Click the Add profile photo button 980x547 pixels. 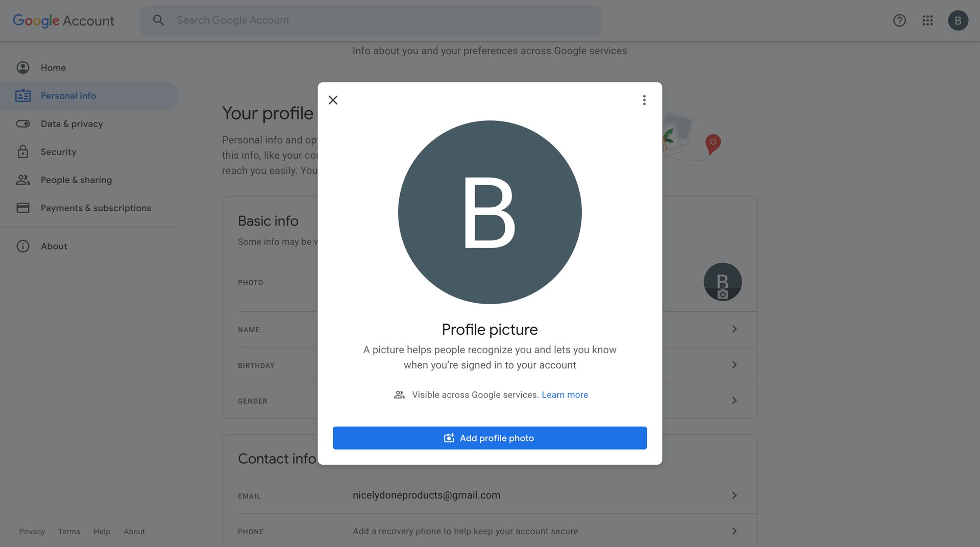pos(489,438)
